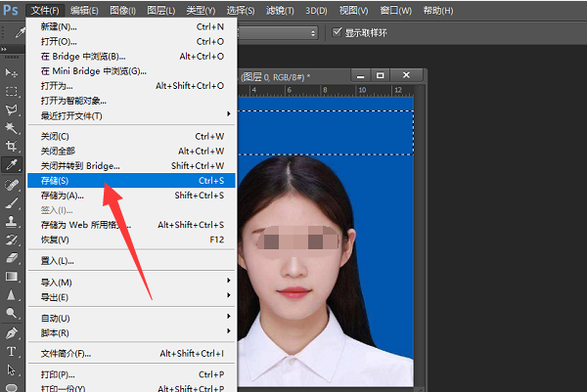Select the Rectangular Marquee tool
587x392 pixels.
[x=11, y=91]
